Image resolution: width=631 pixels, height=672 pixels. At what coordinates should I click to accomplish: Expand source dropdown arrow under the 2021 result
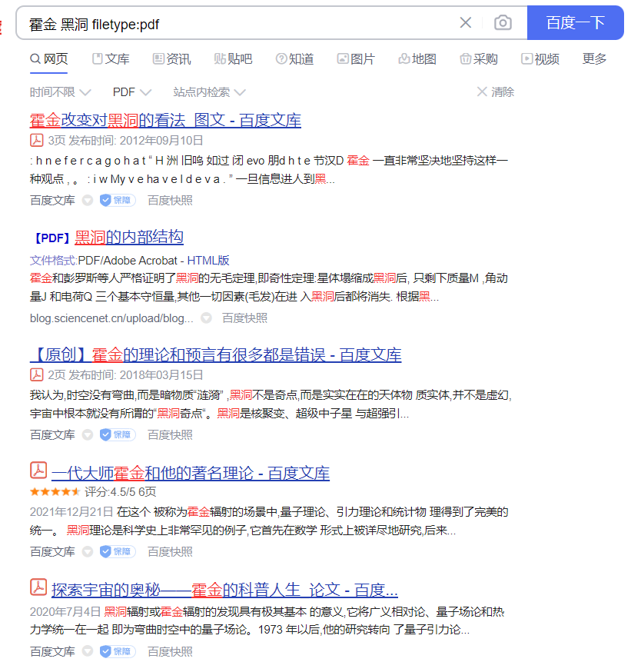click(x=88, y=551)
